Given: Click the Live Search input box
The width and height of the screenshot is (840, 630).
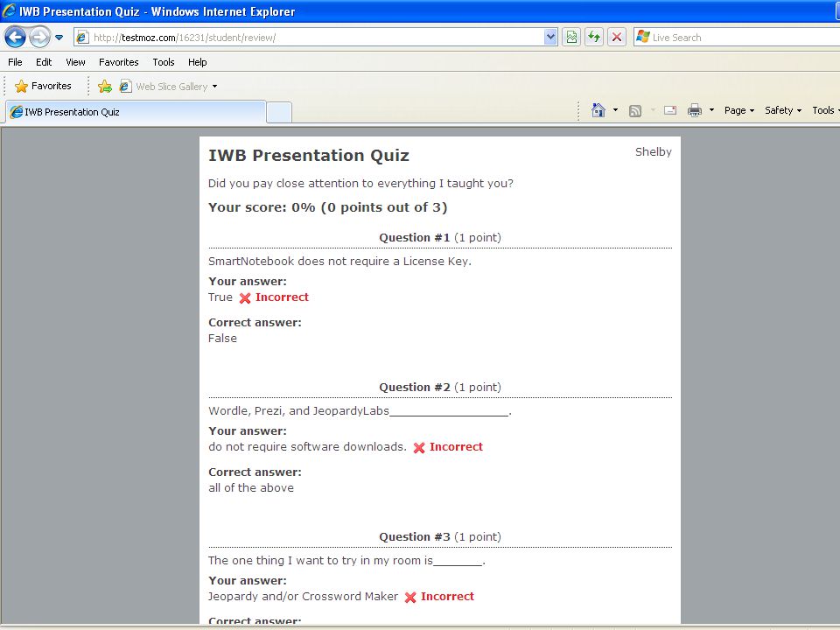Looking at the screenshot, I should tap(737, 38).
